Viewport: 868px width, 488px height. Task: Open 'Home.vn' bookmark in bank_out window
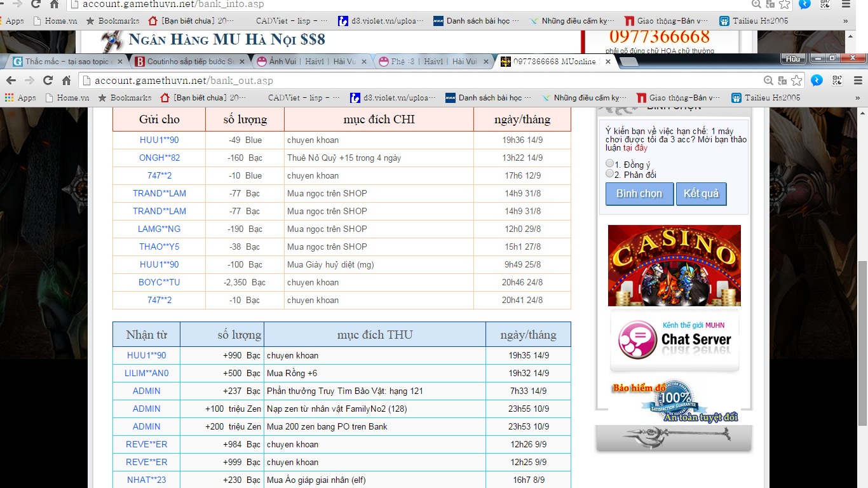(67, 98)
